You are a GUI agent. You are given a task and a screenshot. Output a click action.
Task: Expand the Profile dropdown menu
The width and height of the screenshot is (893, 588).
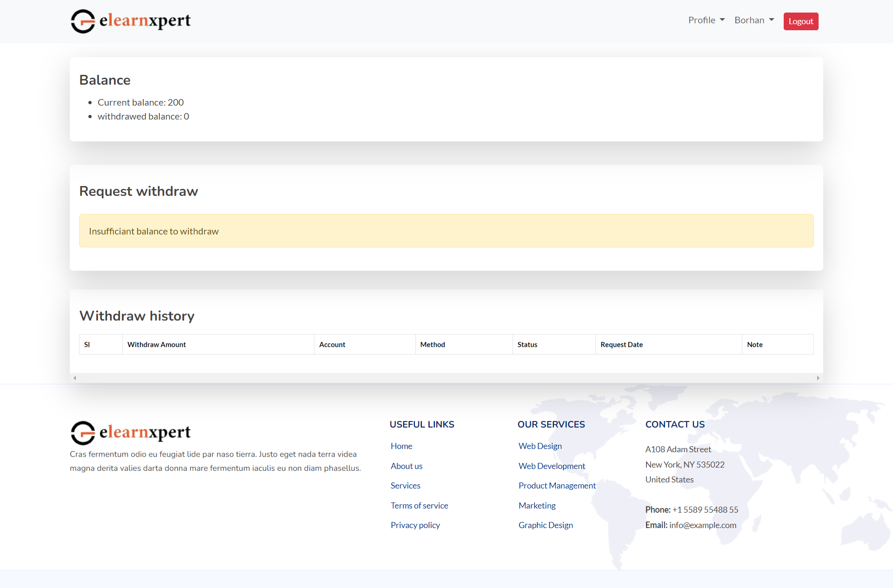(x=706, y=20)
